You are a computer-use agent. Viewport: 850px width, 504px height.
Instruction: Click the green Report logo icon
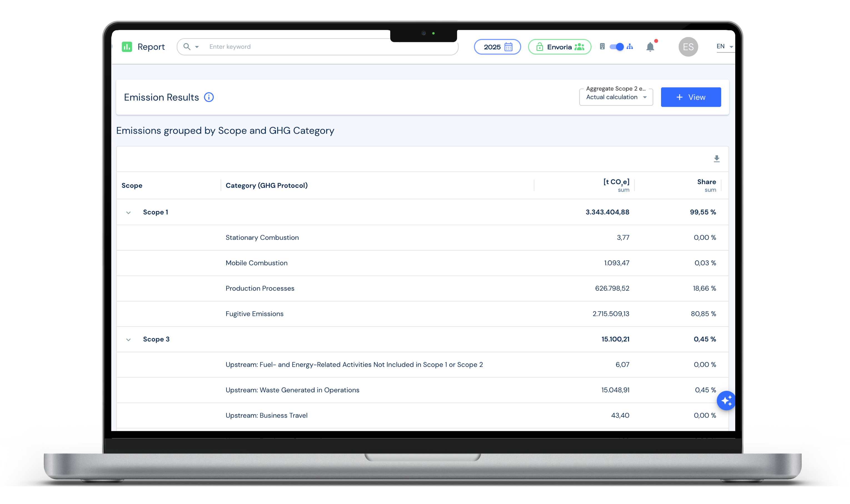(127, 47)
